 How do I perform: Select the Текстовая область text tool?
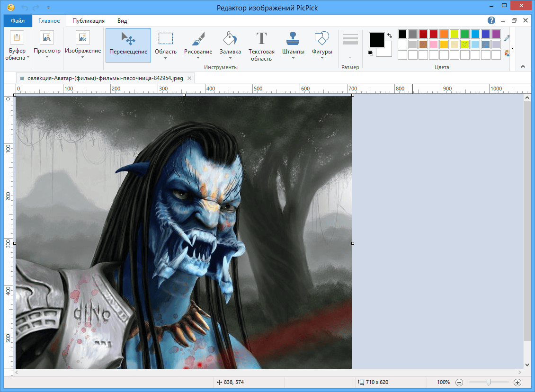pos(261,46)
